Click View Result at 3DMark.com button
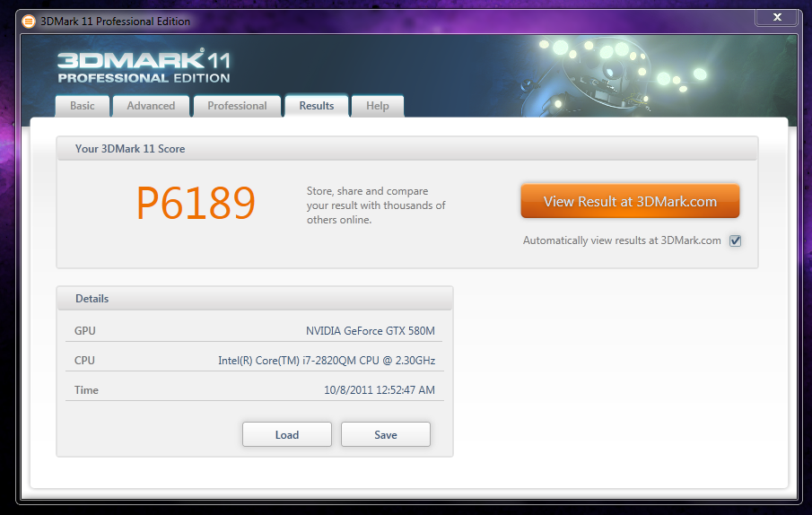The width and height of the screenshot is (812, 515). coord(630,201)
